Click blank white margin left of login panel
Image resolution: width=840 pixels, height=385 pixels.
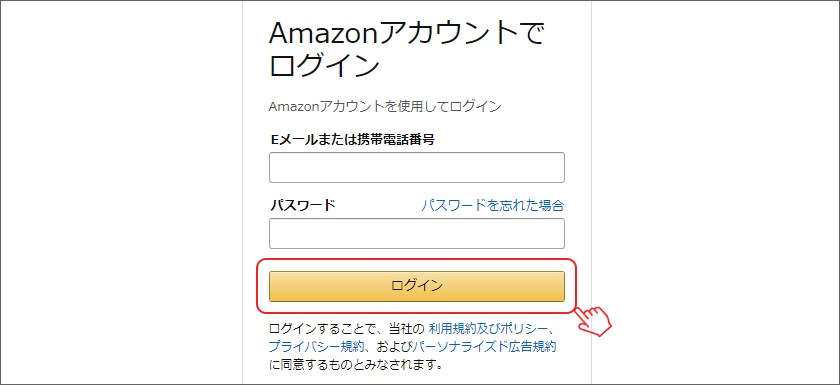121,193
